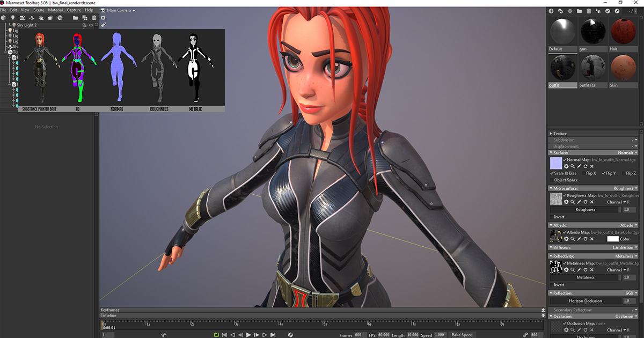Delete selected scene object with trash icon
This screenshot has height=338, width=644.
pyautogui.click(x=94, y=18)
